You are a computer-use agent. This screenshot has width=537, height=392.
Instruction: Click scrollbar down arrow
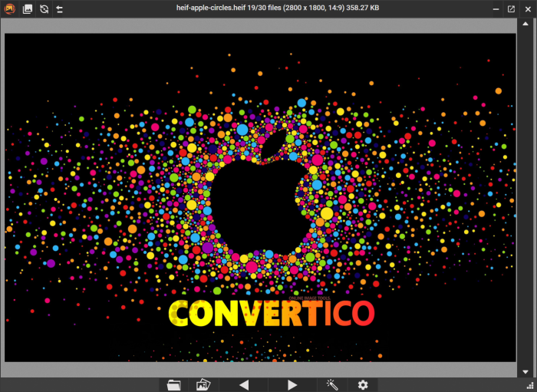[x=525, y=372]
